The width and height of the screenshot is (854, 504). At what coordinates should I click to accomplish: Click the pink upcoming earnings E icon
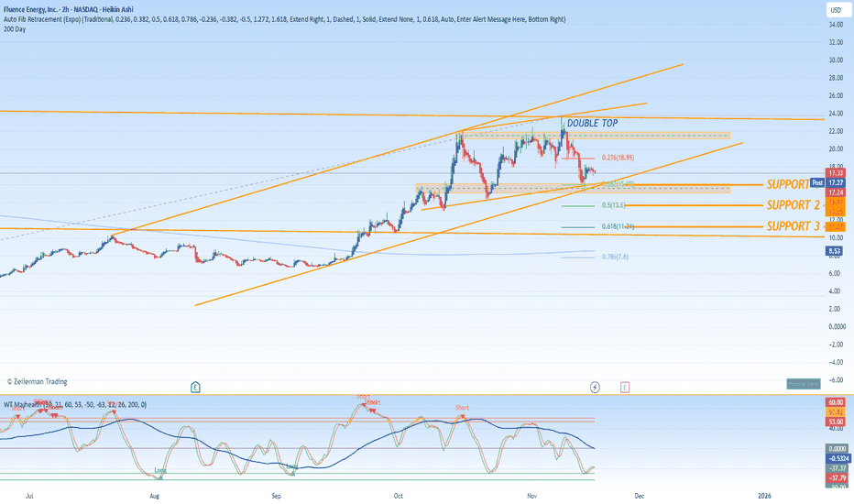point(625,388)
